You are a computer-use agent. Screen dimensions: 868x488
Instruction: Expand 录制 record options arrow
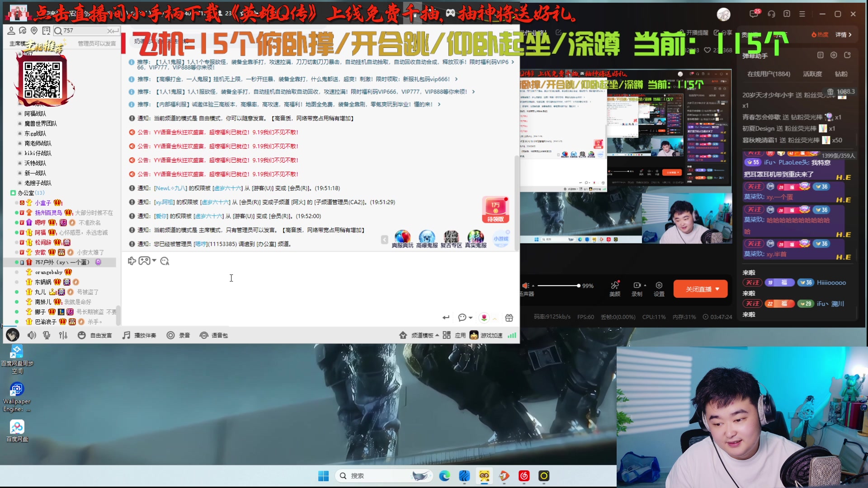point(645,286)
